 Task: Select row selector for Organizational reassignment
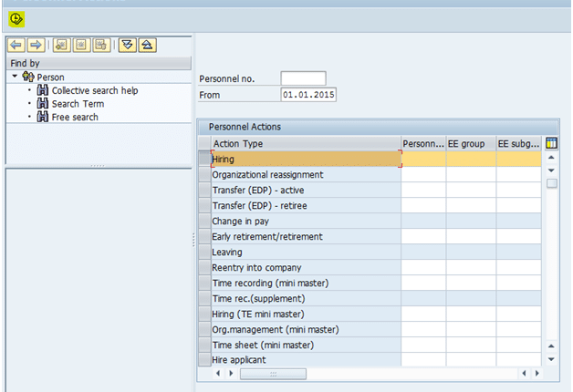tap(204, 174)
